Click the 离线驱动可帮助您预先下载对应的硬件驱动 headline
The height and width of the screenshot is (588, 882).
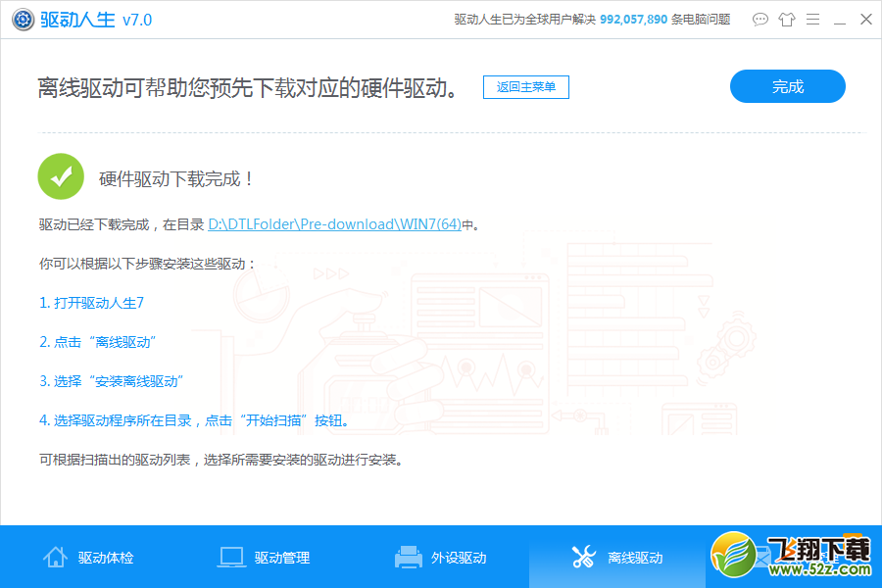tap(248, 88)
